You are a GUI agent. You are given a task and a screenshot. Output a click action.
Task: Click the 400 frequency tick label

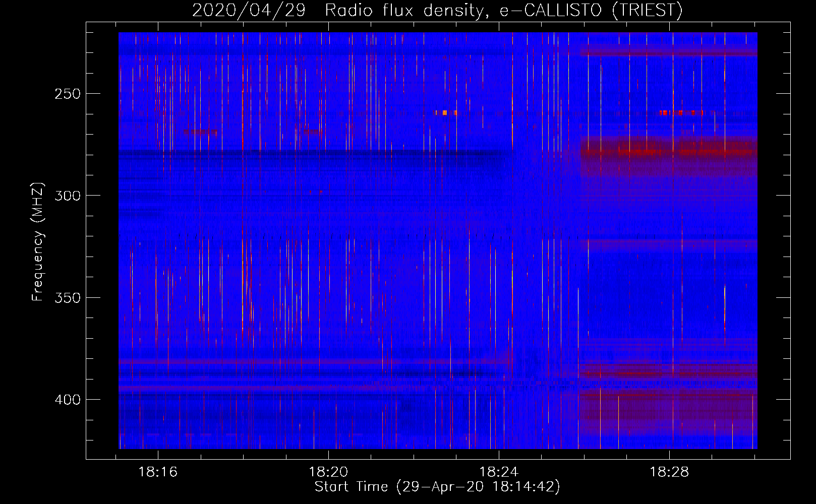click(68, 400)
